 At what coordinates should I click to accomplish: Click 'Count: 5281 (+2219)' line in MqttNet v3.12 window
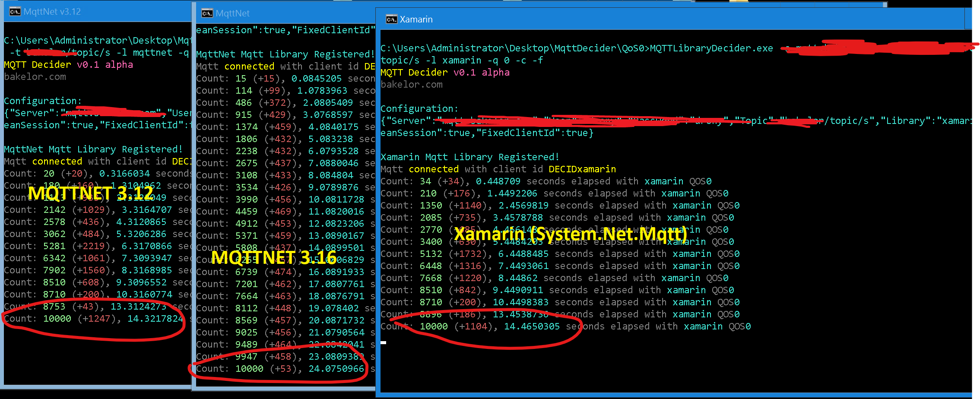[x=97, y=246]
